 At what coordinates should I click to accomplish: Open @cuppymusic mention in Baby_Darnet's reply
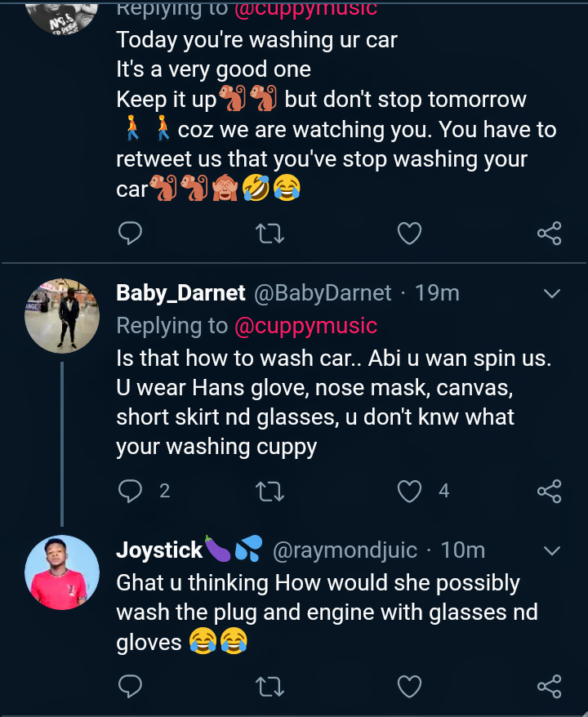(x=305, y=326)
